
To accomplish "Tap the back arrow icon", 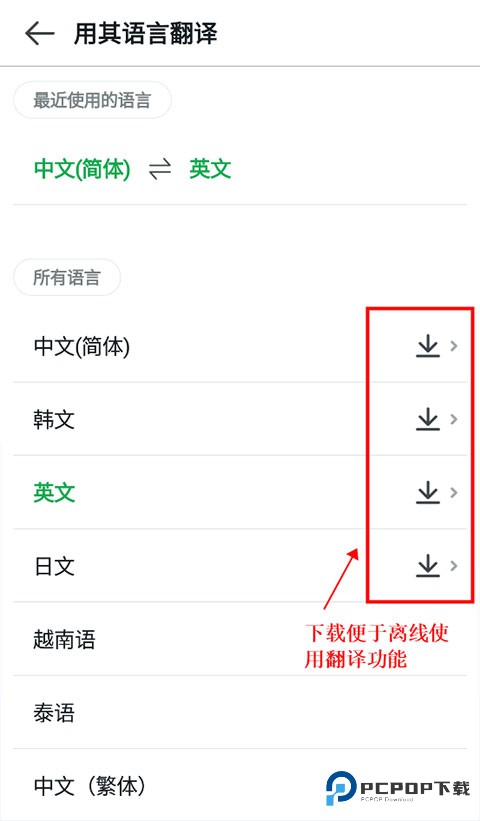I will pyautogui.click(x=40, y=34).
